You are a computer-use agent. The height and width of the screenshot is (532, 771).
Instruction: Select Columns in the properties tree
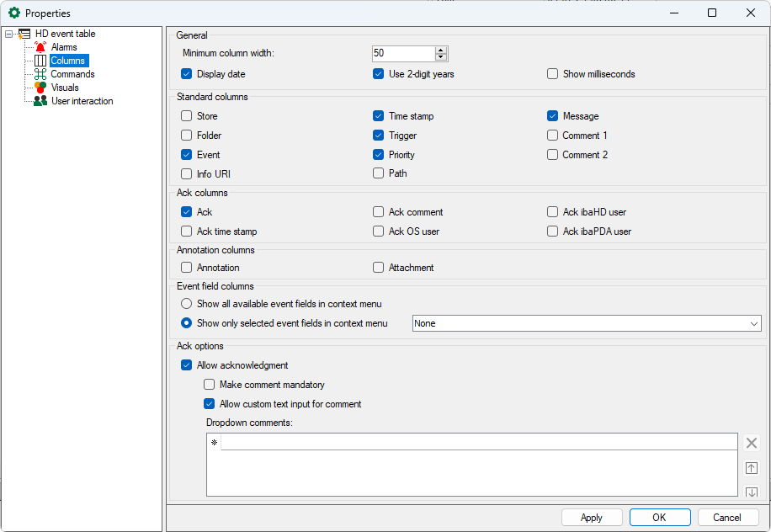point(68,61)
